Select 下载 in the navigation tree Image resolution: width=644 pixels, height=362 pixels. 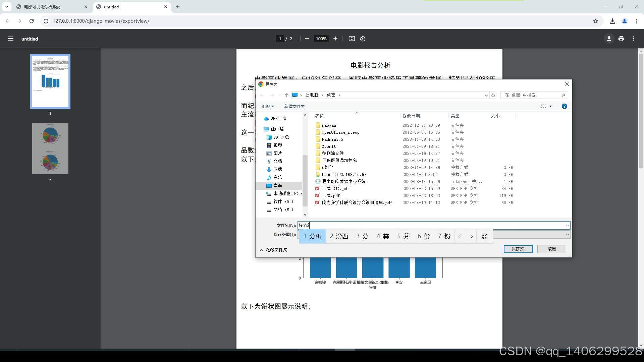(277, 169)
